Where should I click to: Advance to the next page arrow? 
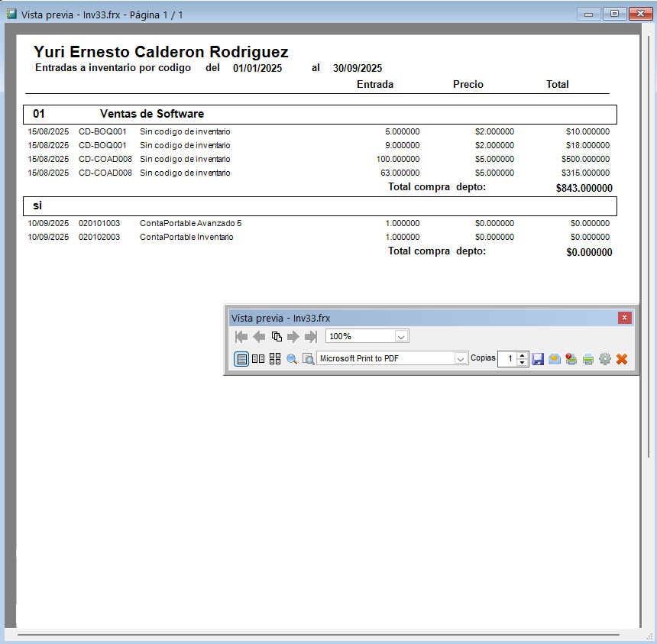[293, 336]
